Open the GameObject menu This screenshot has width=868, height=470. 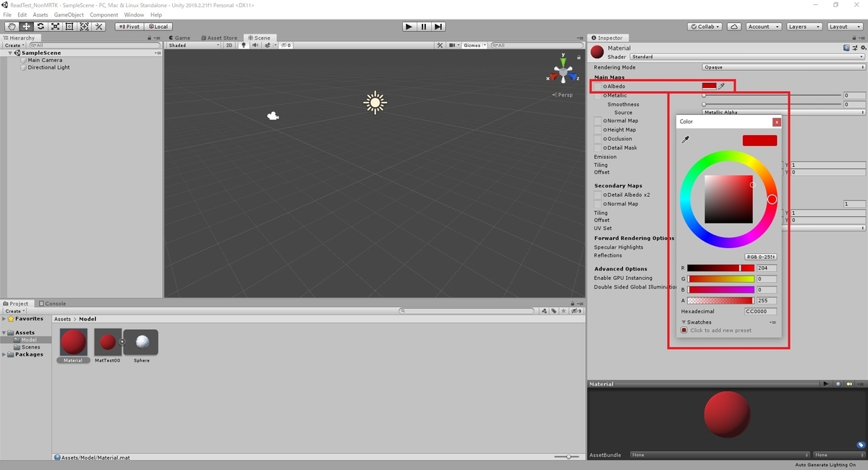click(x=69, y=14)
